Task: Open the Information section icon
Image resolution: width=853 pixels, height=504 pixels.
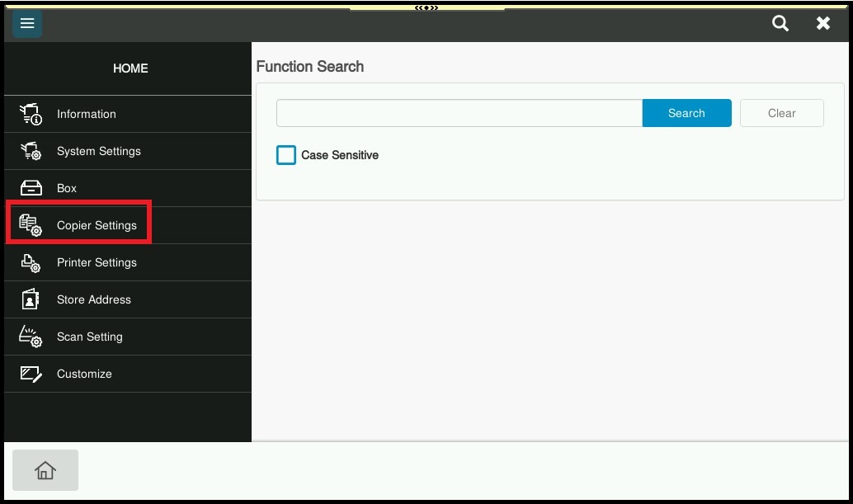Action: (x=30, y=114)
